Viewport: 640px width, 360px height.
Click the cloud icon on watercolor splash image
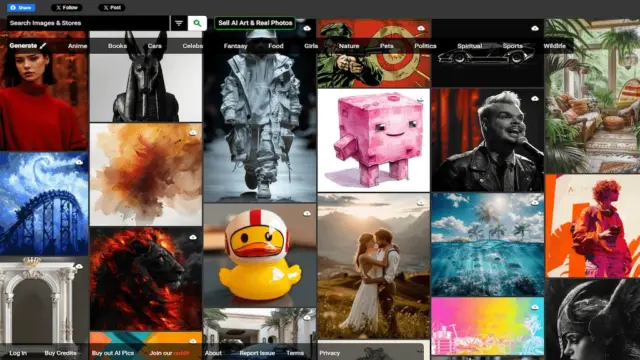[x=193, y=133]
